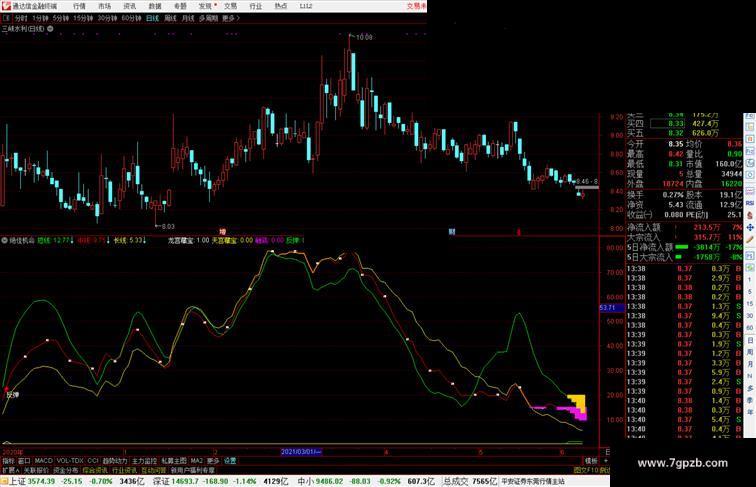
Task: Click the 60 minute shortcut in right sidebar
Action: tap(750, 328)
